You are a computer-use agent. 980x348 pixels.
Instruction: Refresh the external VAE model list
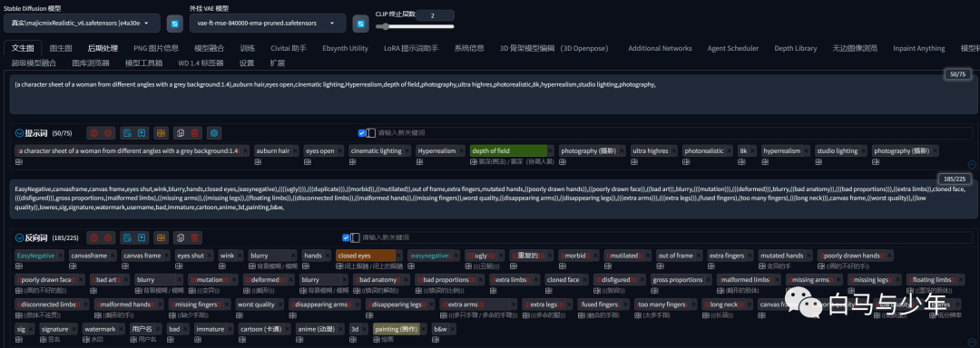pyautogui.click(x=360, y=23)
